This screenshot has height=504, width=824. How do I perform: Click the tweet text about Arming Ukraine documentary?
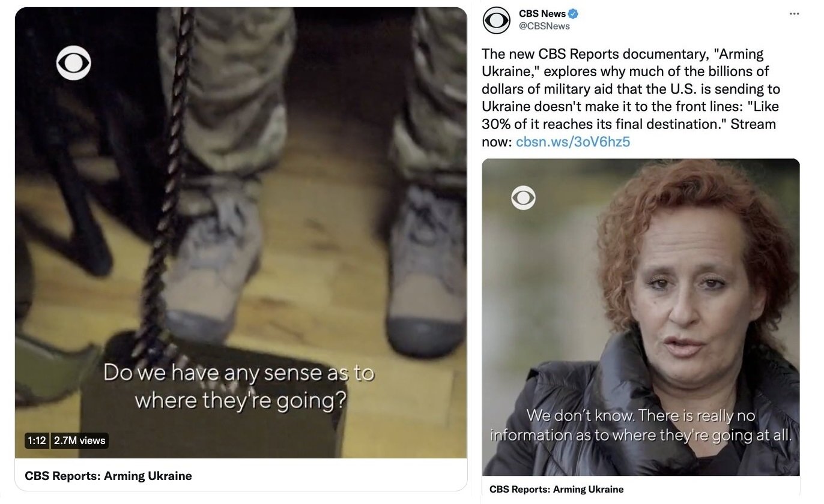click(631, 97)
